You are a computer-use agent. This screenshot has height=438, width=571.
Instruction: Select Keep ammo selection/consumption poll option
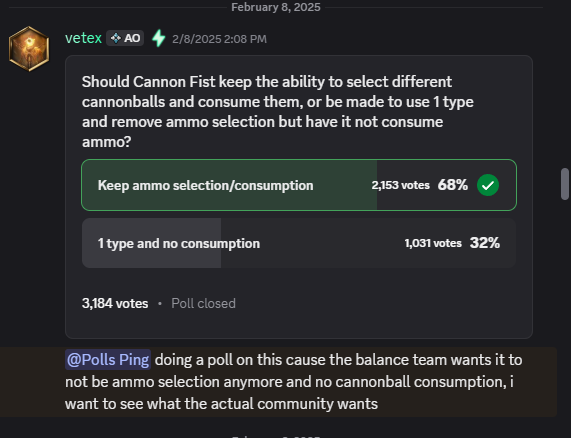coord(299,185)
